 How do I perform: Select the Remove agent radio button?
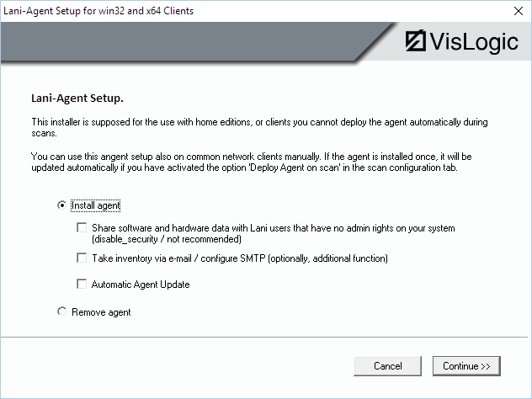(61, 312)
